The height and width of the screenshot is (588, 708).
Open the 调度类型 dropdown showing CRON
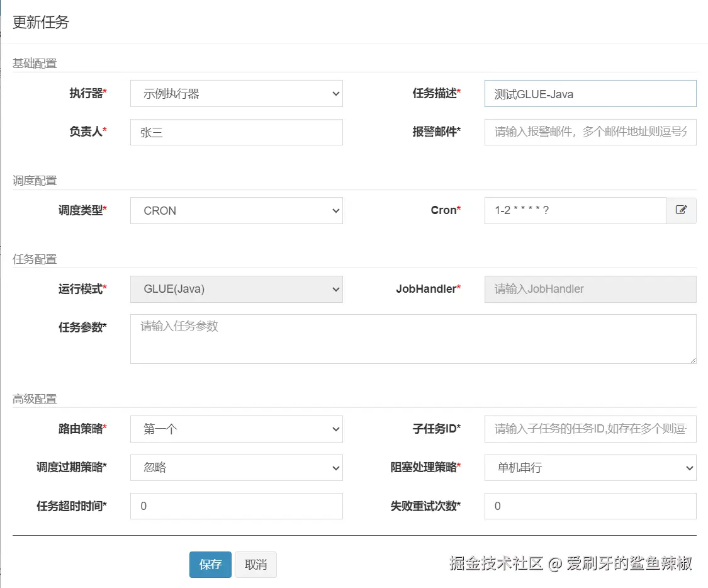pyautogui.click(x=237, y=210)
